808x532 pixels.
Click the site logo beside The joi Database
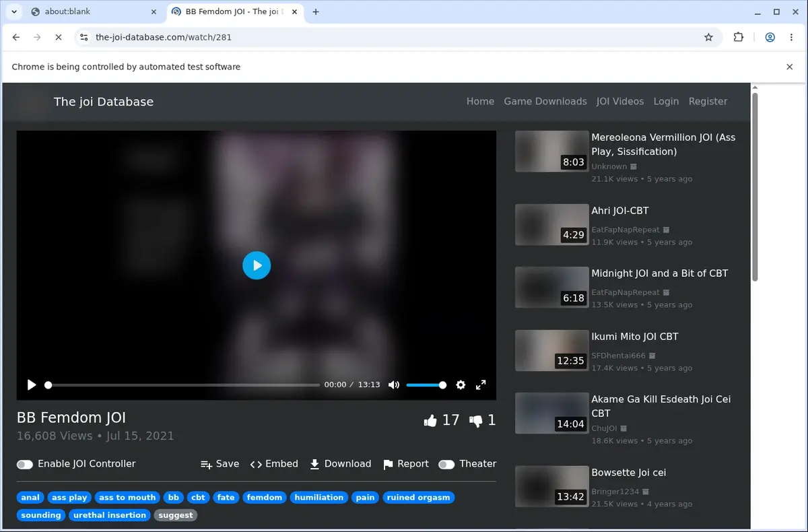30,102
